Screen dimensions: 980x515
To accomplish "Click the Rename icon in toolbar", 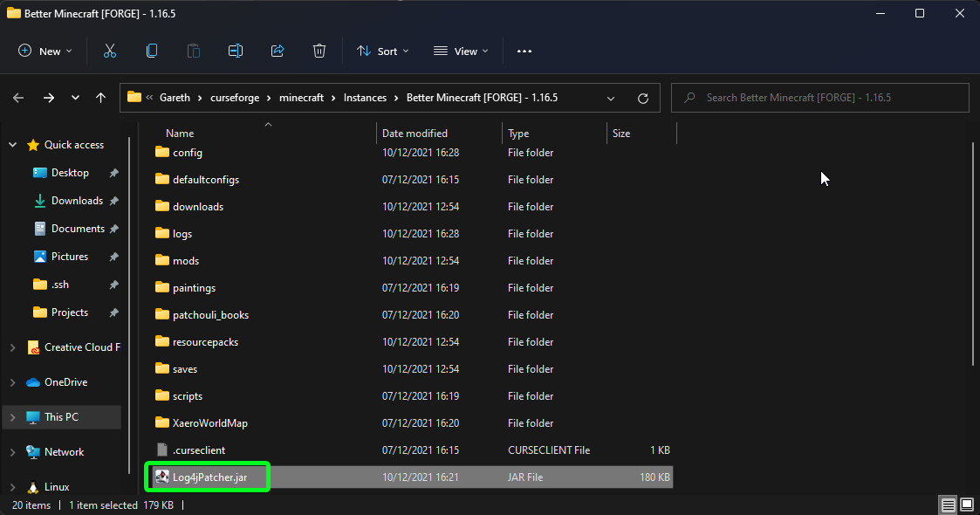I will (236, 51).
